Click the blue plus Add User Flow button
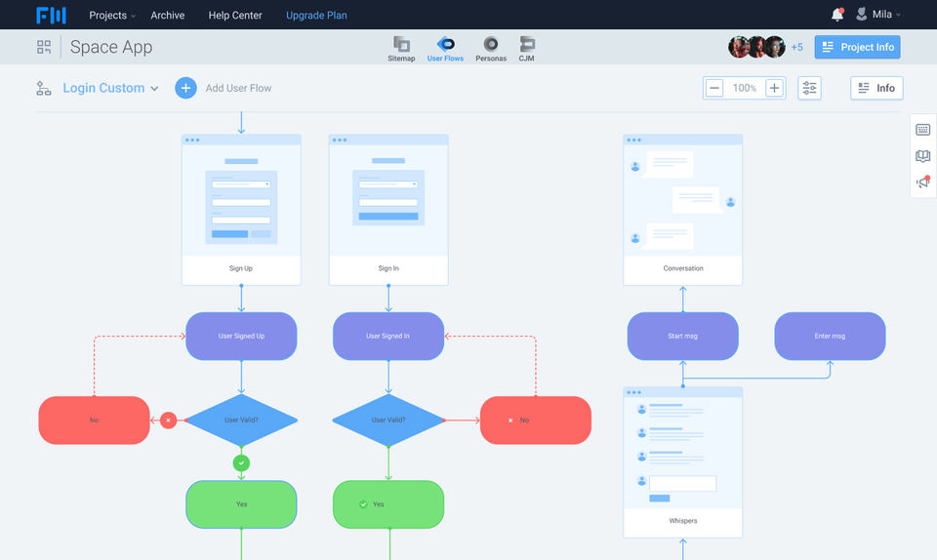 [185, 89]
